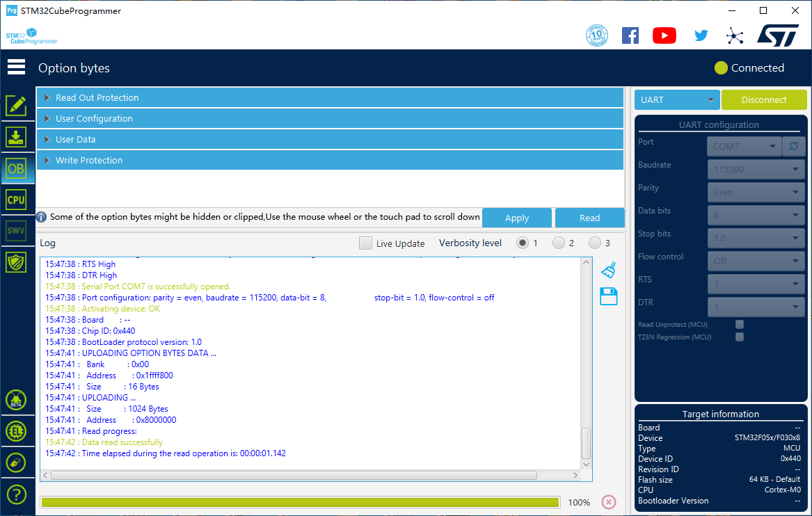Select verbosity level 2
The width and height of the screenshot is (812, 516).
558,243
